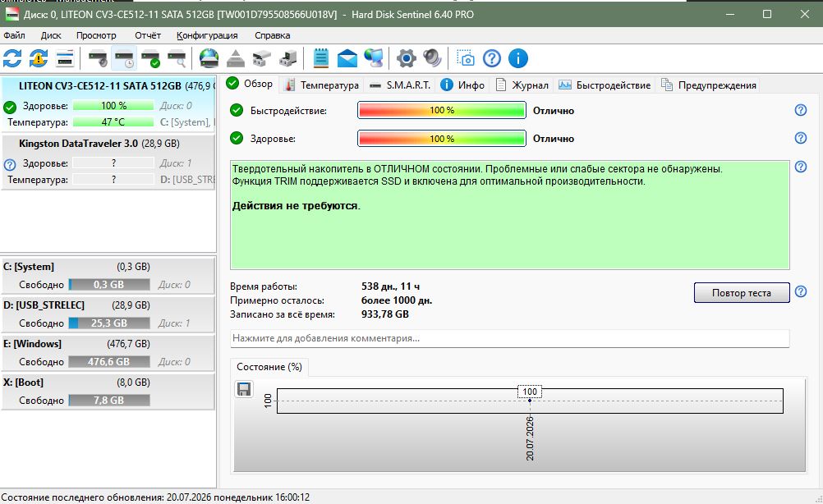Click the Быстродействие 100 % gradient bar

click(x=441, y=110)
